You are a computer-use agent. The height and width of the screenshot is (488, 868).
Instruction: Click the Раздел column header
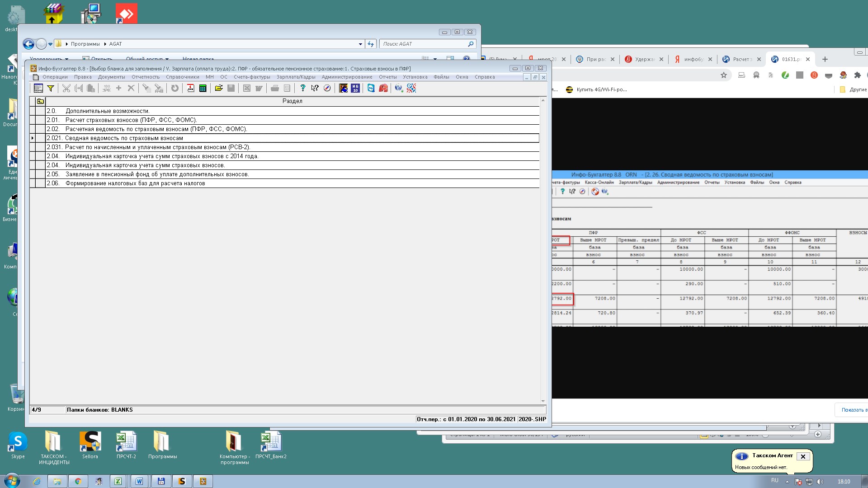click(x=292, y=101)
